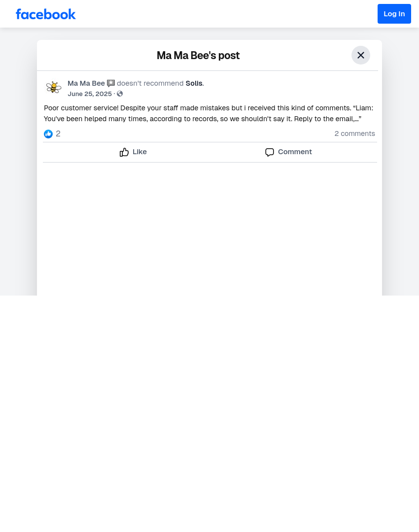Close the Ma Ma Bee's post dialog
The width and height of the screenshot is (419, 532).
click(x=361, y=55)
